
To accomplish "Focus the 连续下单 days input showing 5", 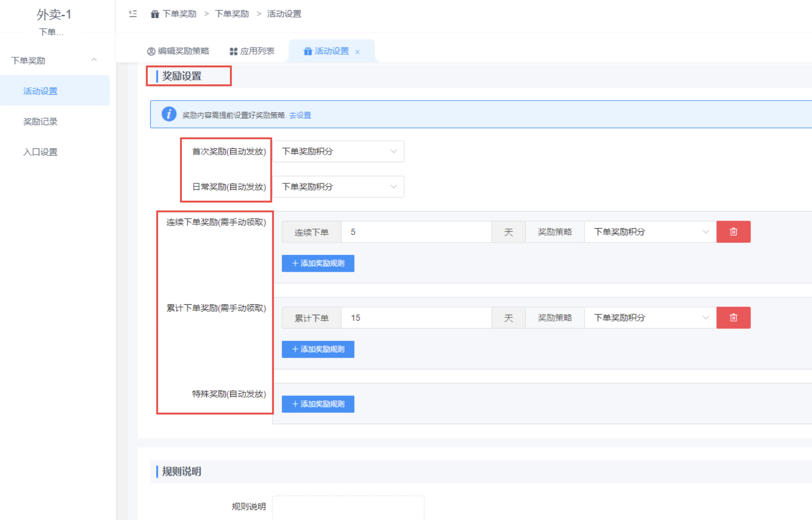I will point(416,232).
